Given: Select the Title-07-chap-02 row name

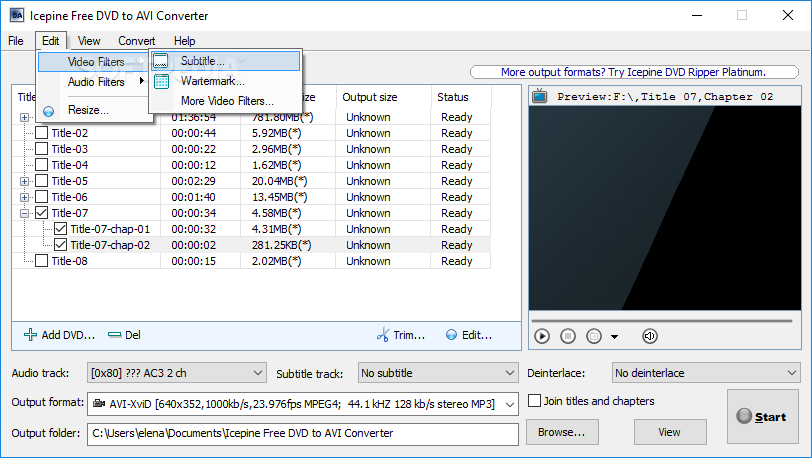Looking at the screenshot, I should click(110, 245).
